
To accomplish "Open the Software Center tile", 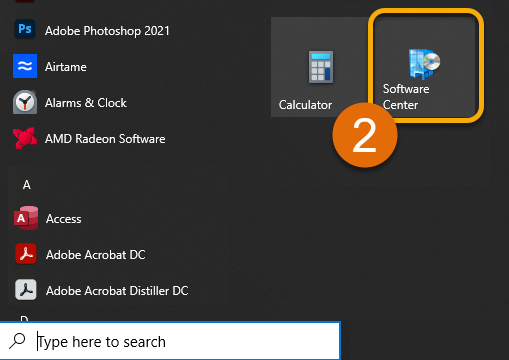I will coord(426,66).
